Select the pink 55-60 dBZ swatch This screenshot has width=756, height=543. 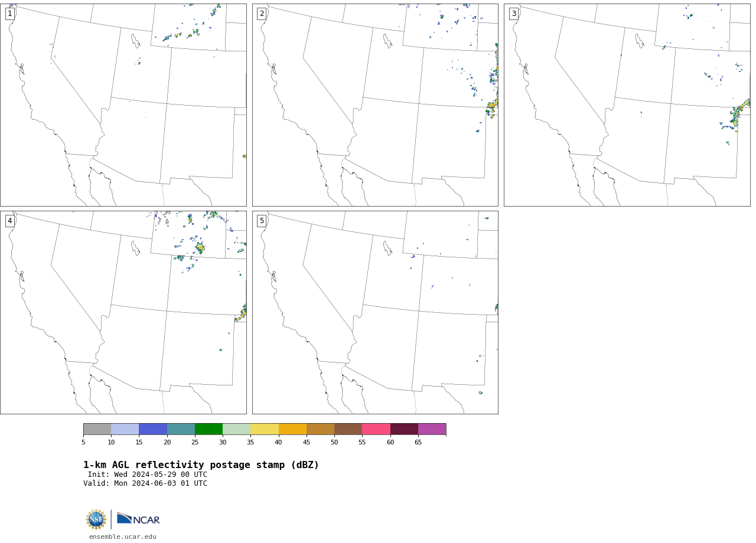pyautogui.click(x=376, y=429)
